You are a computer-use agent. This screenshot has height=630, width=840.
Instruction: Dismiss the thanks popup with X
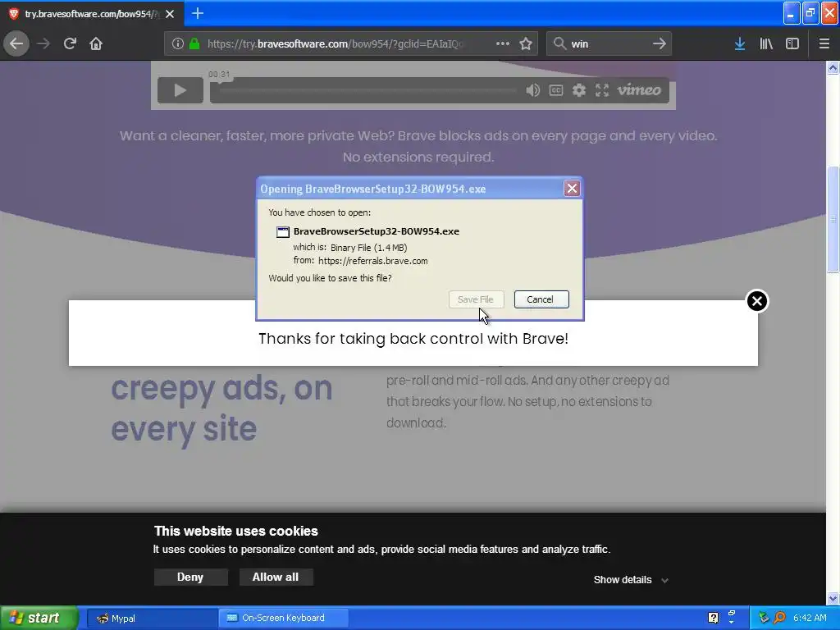coord(757,301)
